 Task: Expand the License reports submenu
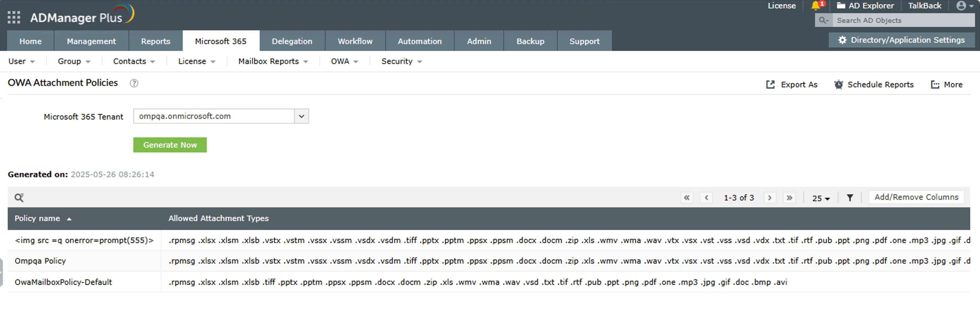click(x=197, y=61)
